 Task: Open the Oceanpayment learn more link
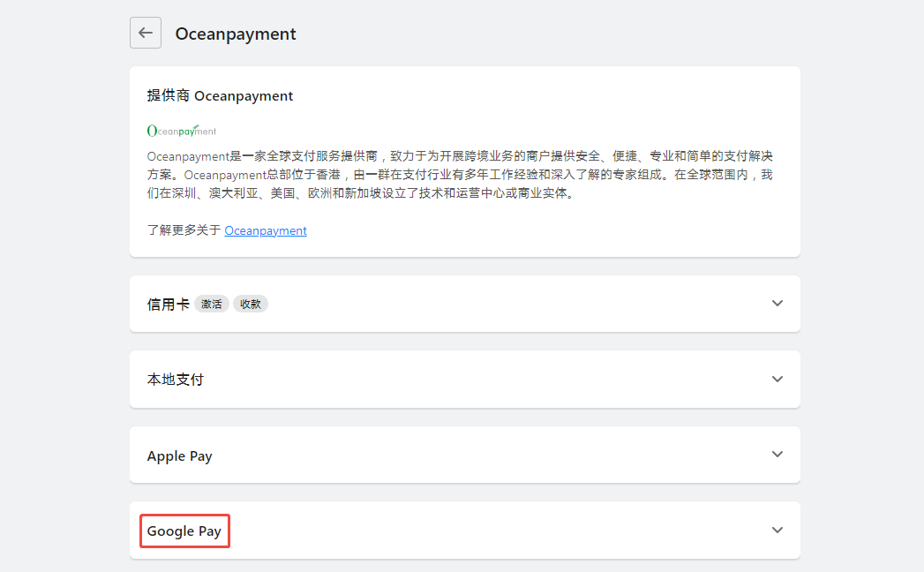click(x=266, y=230)
